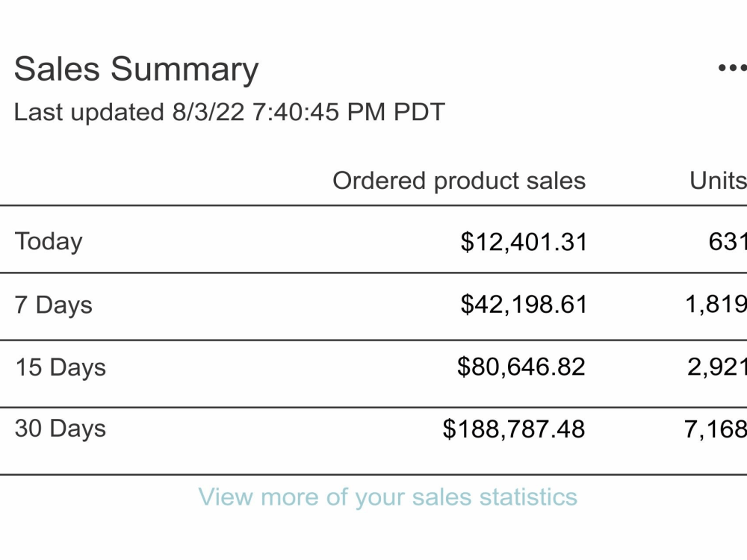The width and height of the screenshot is (747, 560).
Task: Select the Today row label
Action: pyautogui.click(x=49, y=241)
